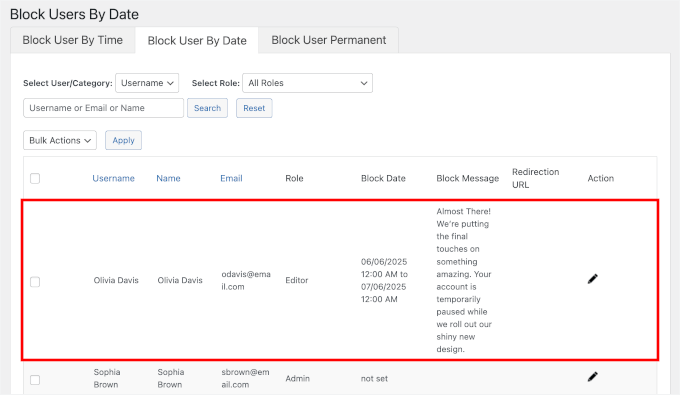Switch to Block User By Time tab
Image resolution: width=680 pixels, height=395 pixels.
click(x=73, y=40)
